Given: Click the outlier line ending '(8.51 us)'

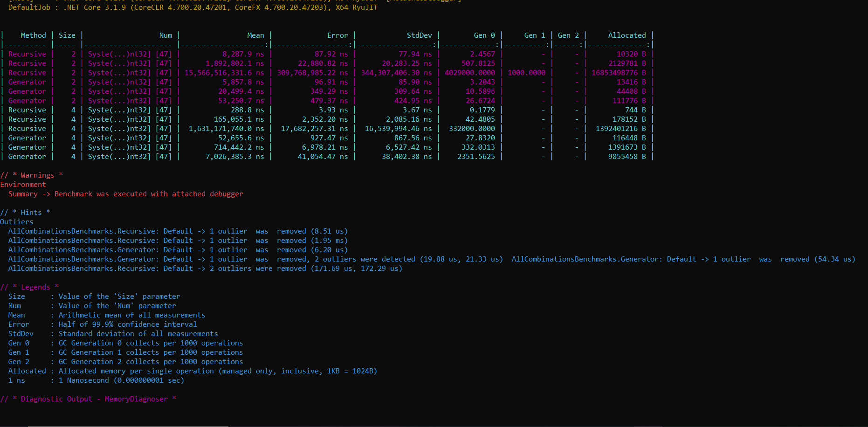Looking at the screenshot, I should pyautogui.click(x=178, y=231).
